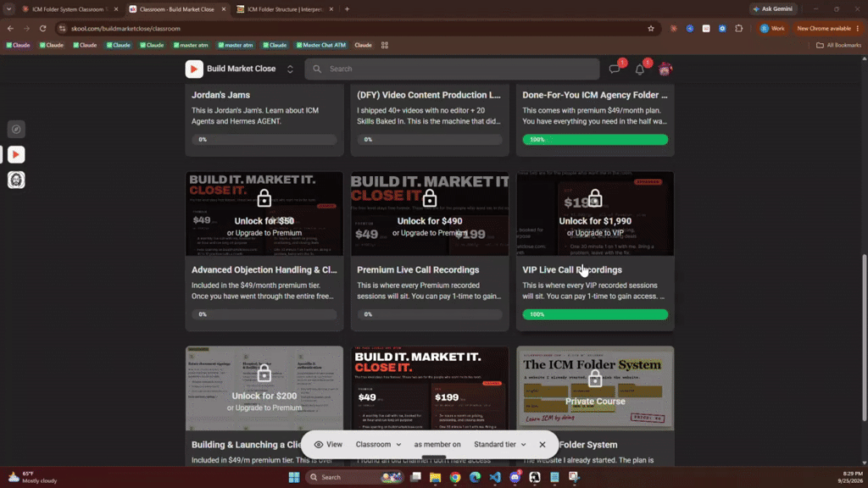This screenshot has width=868, height=488.
Task: Bookmark this page with the star icon
Action: (x=651, y=28)
